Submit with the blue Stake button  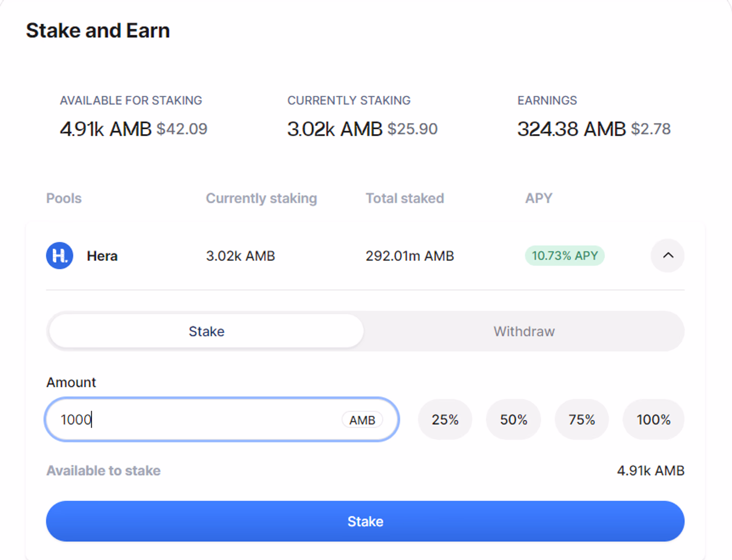(x=365, y=521)
